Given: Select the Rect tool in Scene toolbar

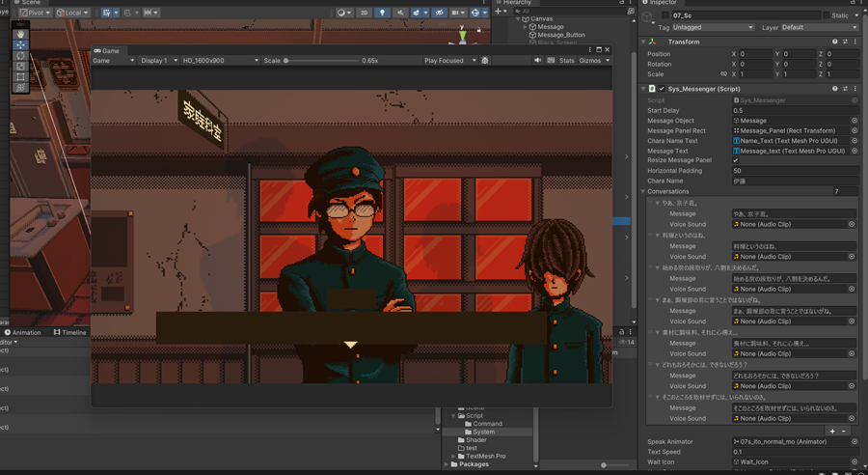Looking at the screenshot, I should pyautogui.click(x=20, y=77).
